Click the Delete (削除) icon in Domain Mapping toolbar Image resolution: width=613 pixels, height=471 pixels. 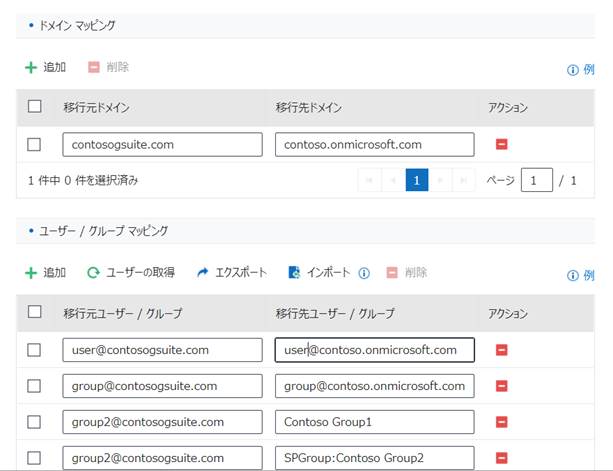(94, 67)
